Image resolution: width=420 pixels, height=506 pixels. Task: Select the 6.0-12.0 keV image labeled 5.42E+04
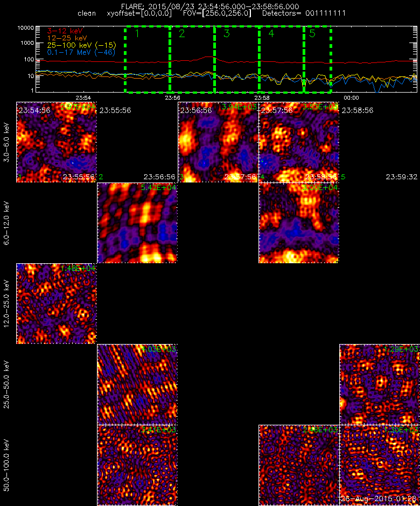pos(137,223)
